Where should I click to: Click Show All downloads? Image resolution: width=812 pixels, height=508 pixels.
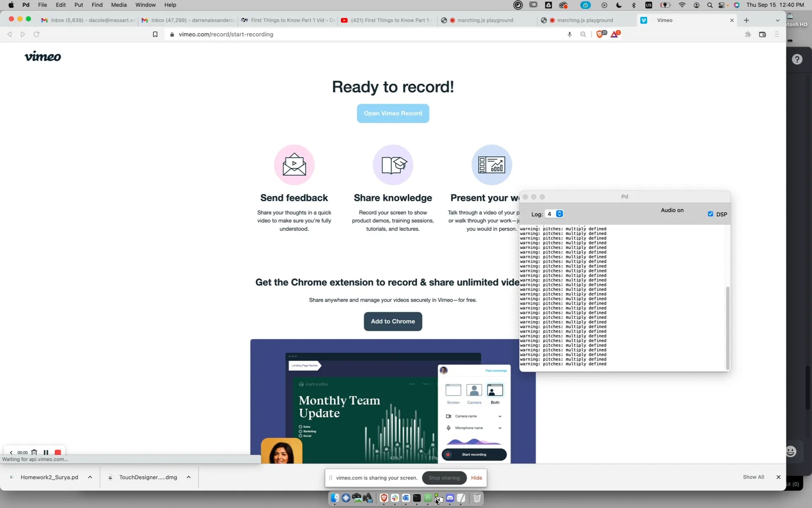(753, 477)
